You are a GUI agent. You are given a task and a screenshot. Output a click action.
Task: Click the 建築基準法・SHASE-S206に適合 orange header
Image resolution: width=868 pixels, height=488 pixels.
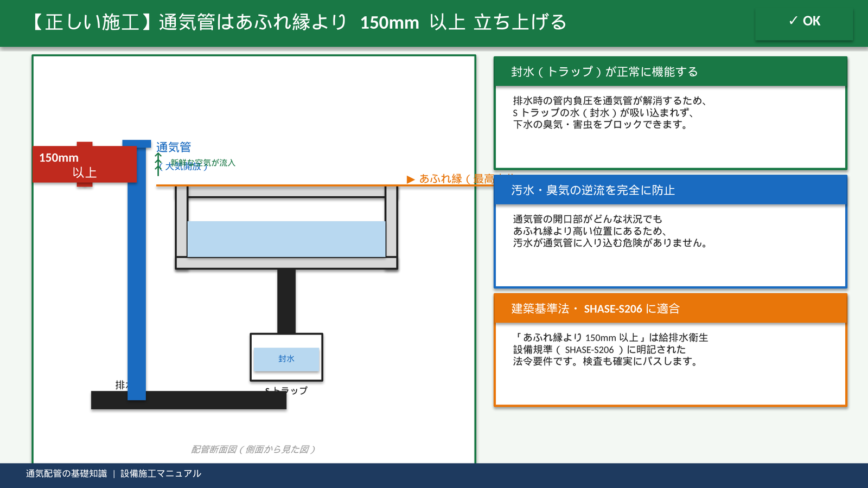click(670, 309)
